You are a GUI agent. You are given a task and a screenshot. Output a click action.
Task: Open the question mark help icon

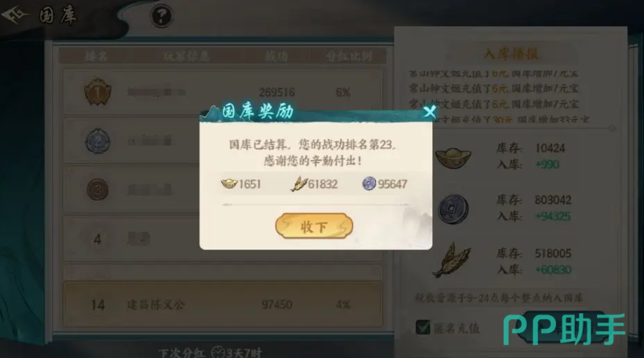[x=162, y=16]
